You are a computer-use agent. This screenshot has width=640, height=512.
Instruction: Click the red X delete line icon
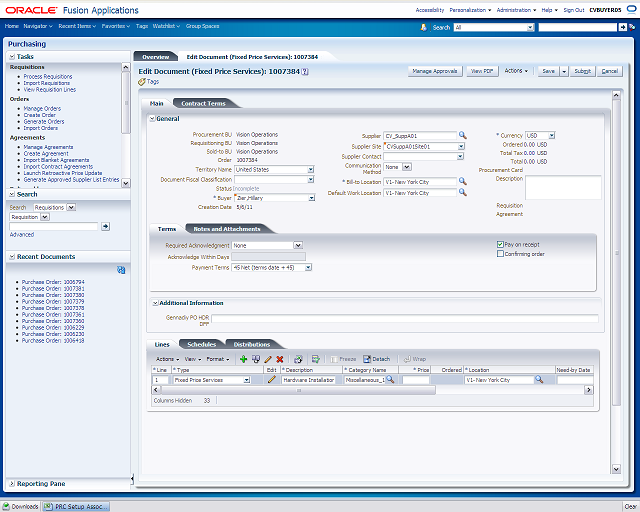280,359
